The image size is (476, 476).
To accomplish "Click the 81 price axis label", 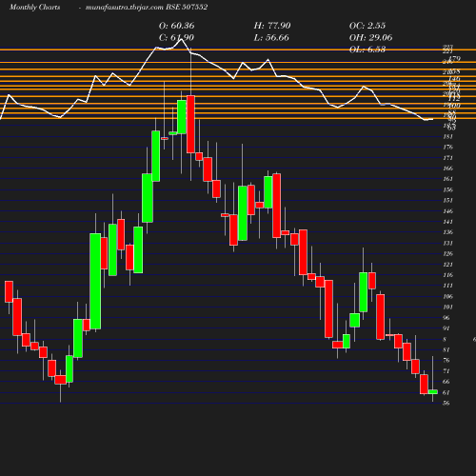I will coord(446,350).
